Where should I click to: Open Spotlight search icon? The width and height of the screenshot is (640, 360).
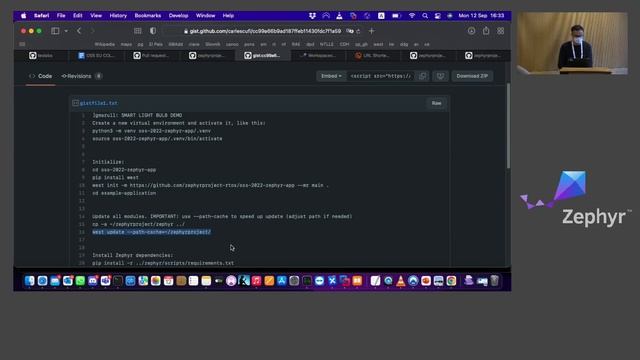click(425, 16)
